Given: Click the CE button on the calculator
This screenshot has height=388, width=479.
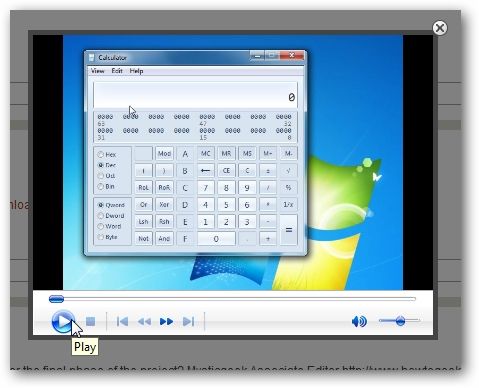Looking at the screenshot, I should 226,171.
